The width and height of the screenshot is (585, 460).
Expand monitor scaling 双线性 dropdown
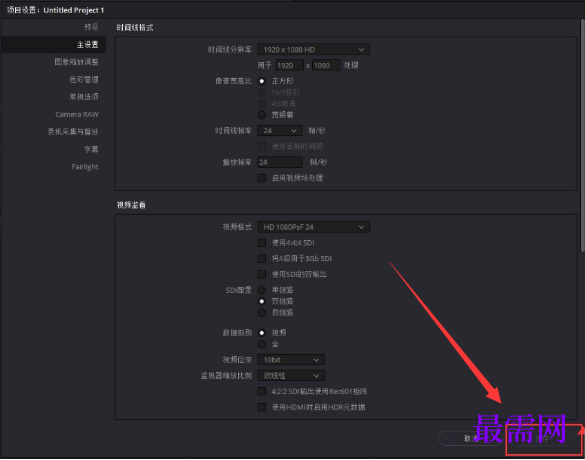click(x=291, y=375)
